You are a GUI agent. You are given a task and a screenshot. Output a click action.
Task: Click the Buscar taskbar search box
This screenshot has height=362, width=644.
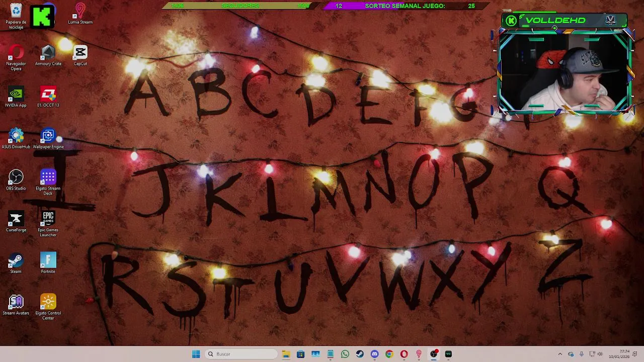(241, 354)
